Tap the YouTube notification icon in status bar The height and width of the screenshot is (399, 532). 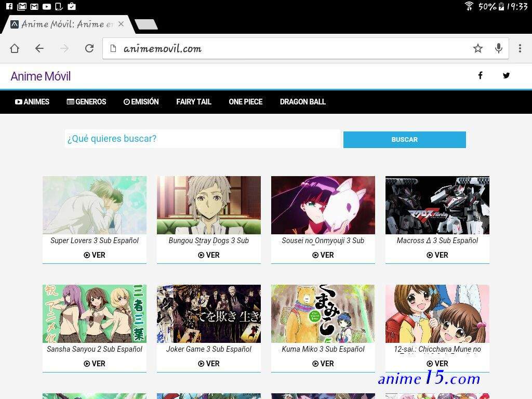tap(47, 6)
